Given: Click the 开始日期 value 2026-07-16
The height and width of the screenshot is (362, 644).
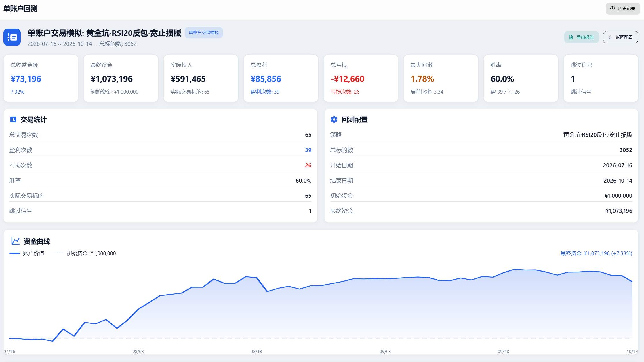Looking at the screenshot, I should tap(618, 165).
